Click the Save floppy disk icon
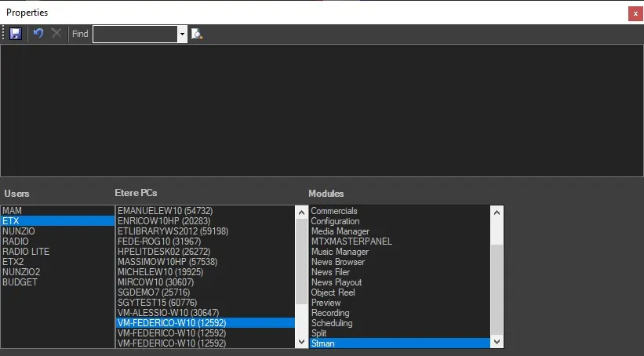The height and width of the screenshot is (356, 644). [x=16, y=34]
